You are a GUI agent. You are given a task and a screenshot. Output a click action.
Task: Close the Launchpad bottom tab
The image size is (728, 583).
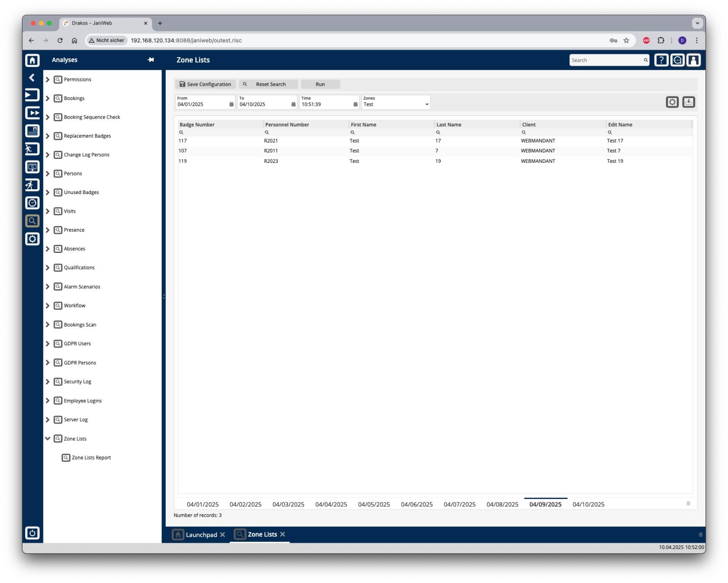(x=222, y=535)
